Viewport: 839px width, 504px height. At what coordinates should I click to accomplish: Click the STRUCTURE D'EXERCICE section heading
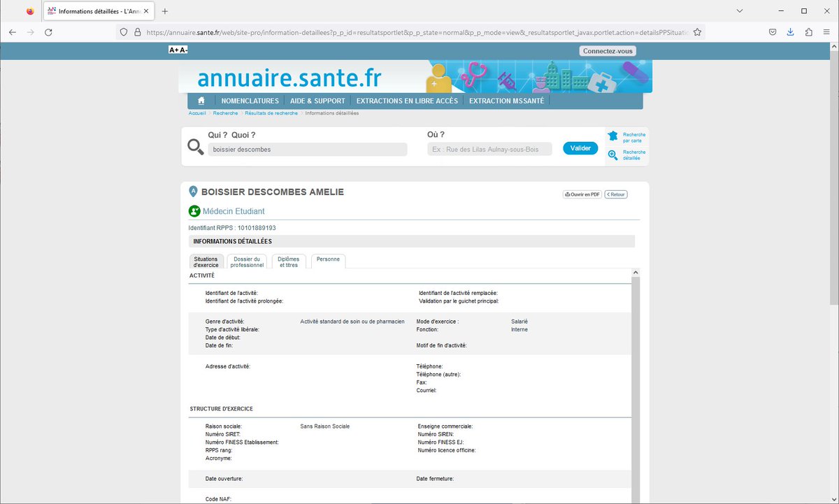tap(221, 409)
